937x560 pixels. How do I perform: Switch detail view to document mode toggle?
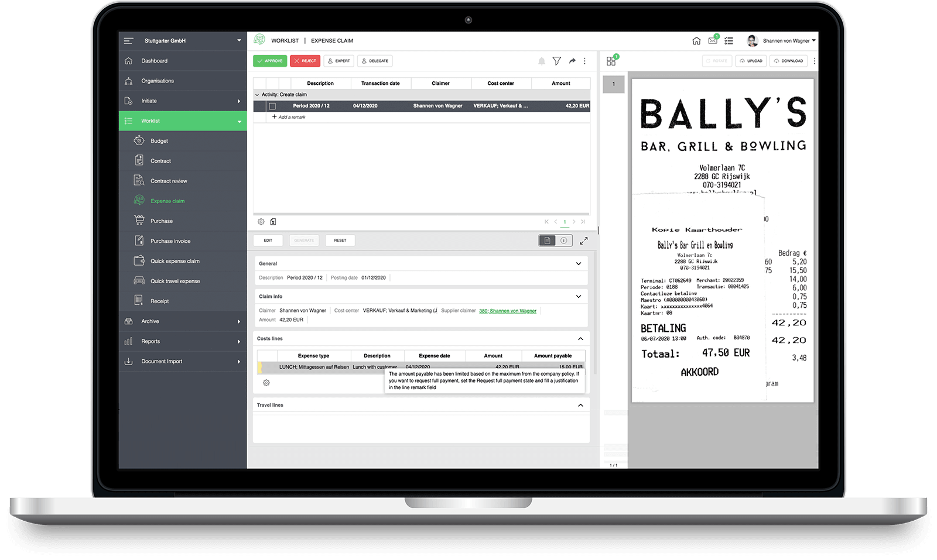click(547, 241)
